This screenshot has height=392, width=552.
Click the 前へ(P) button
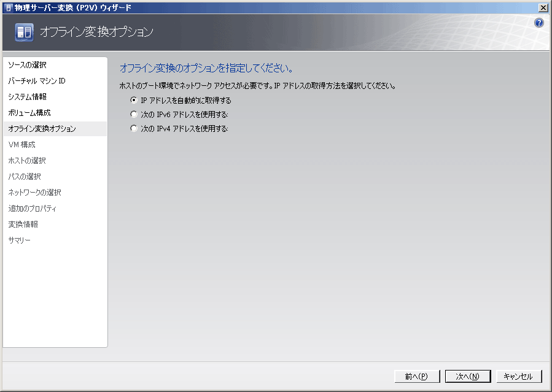[417, 377]
